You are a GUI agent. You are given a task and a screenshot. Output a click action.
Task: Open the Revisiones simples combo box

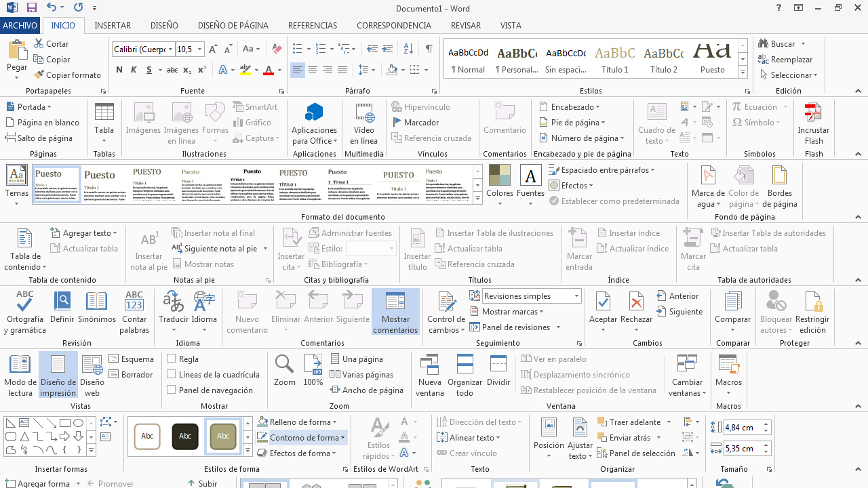click(532, 296)
